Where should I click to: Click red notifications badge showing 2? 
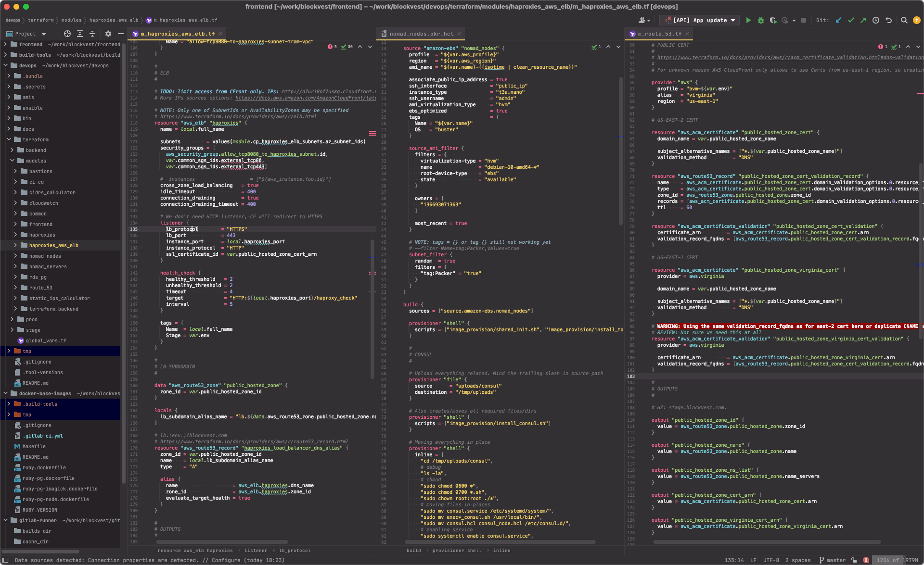click(866, 560)
